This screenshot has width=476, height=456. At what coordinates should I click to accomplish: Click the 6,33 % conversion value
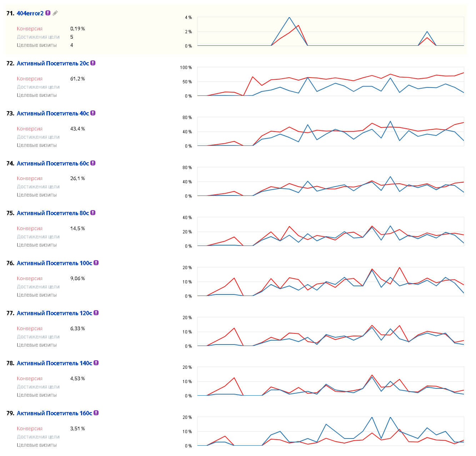pyautogui.click(x=77, y=328)
